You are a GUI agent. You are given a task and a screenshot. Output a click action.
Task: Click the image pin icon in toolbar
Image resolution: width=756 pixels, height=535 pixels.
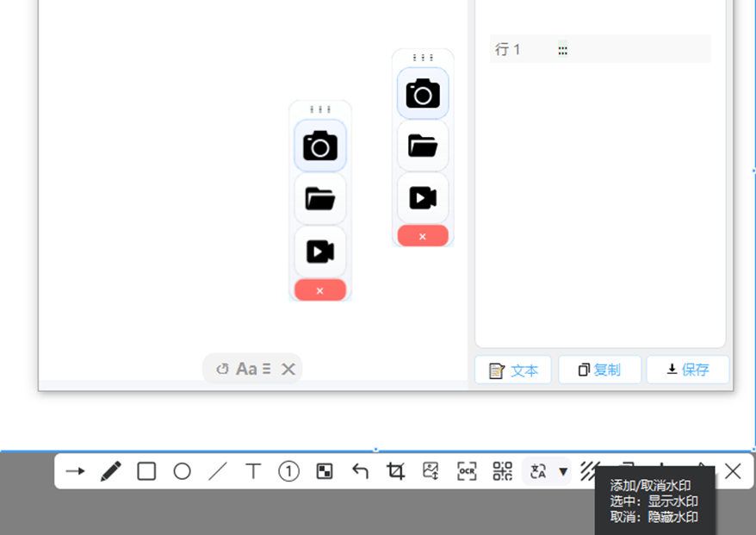click(x=431, y=471)
